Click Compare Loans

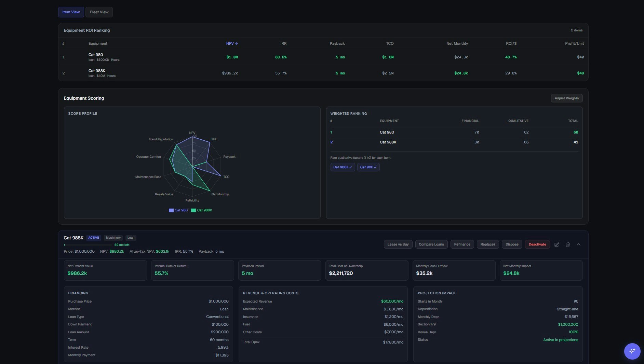pos(431,244)
